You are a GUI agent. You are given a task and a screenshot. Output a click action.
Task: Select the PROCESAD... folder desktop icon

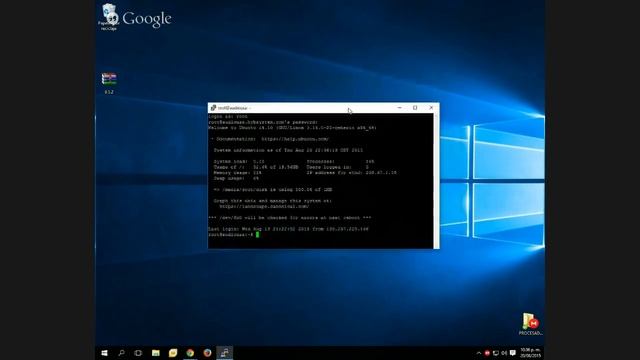530,324
